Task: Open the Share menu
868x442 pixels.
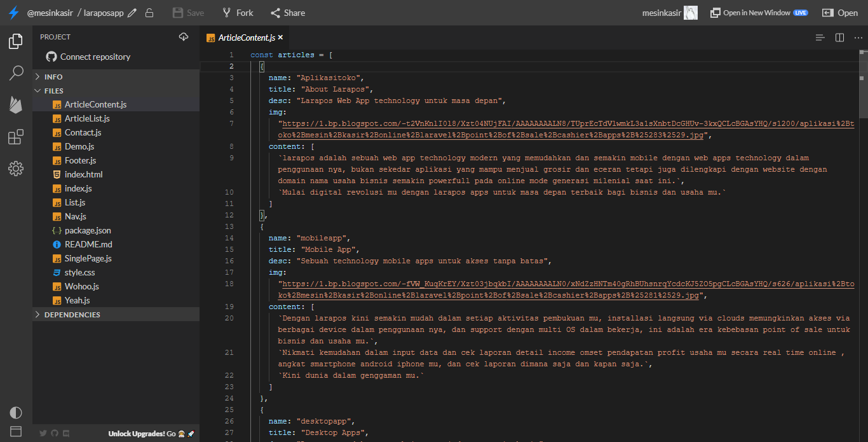Action: click(287, 13)
